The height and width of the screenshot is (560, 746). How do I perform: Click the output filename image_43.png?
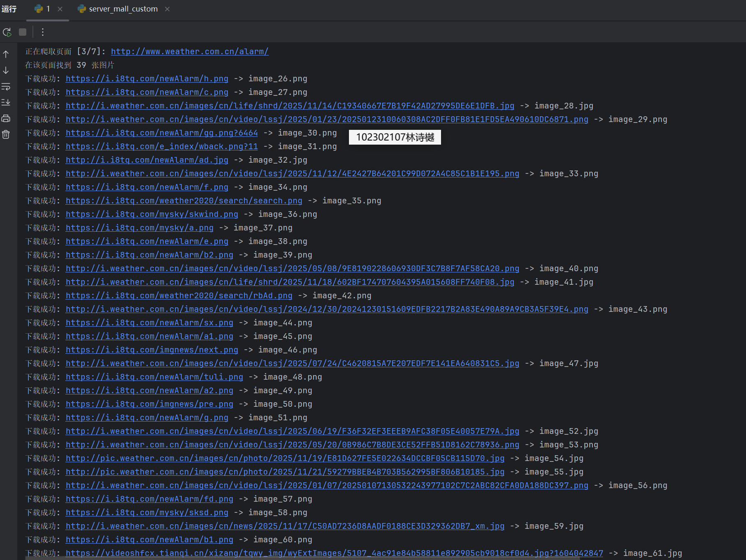pyautogui.click(x=638, y=309)
